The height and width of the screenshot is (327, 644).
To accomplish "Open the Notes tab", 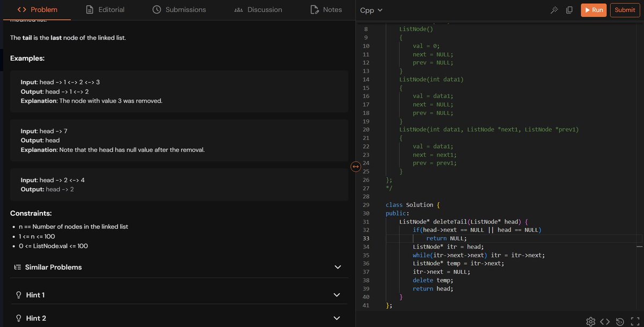I will (x=326, y=10).
